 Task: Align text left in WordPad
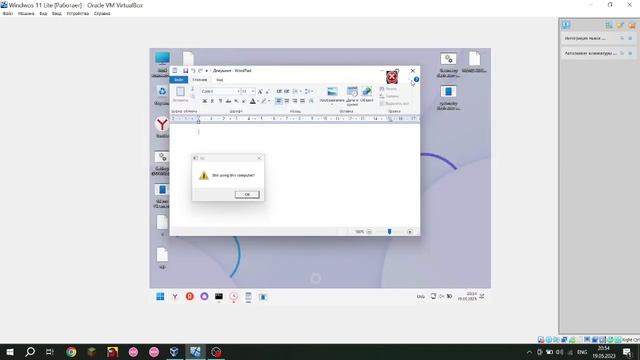(x=279, y=101)
